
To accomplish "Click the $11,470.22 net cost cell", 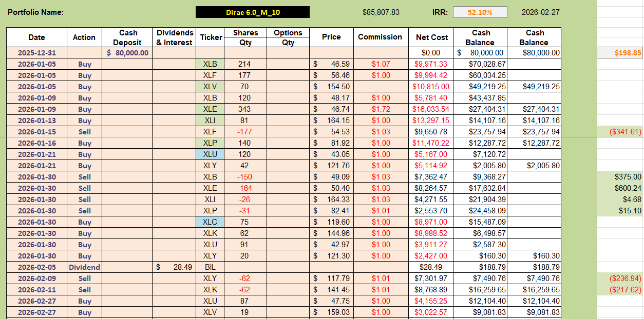I will (432, 143).
